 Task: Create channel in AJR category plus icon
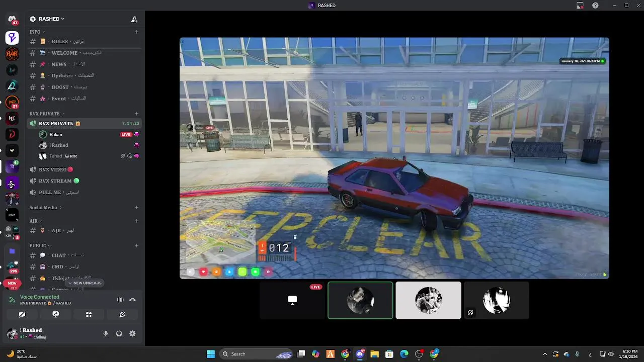pos(136,221)
